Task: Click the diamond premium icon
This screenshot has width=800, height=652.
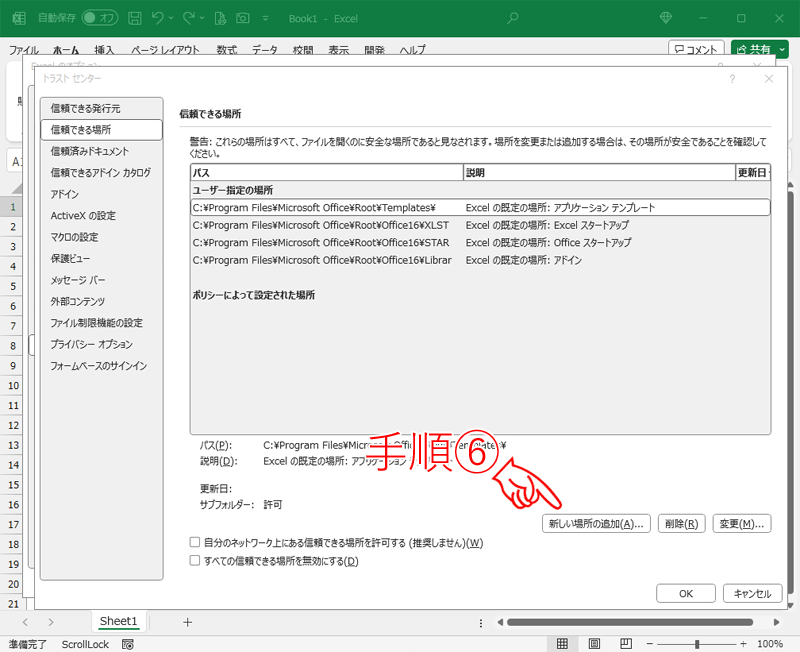Action: pyautogui.click(x=665, y=18)
